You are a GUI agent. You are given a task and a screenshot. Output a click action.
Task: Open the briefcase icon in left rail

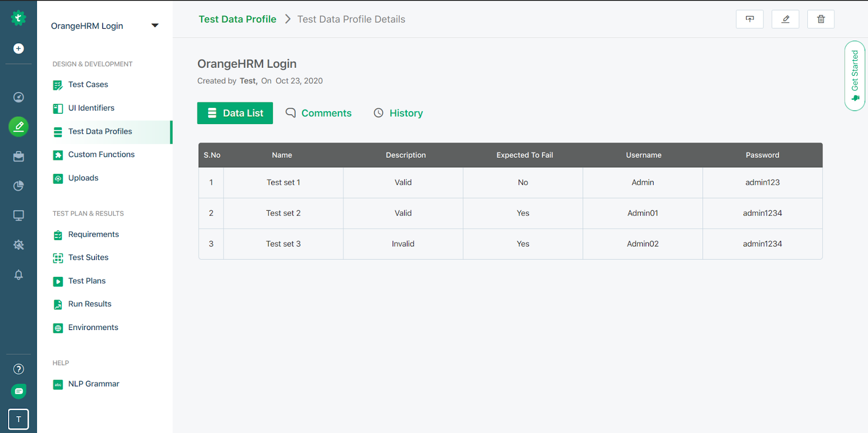(18, 157)
